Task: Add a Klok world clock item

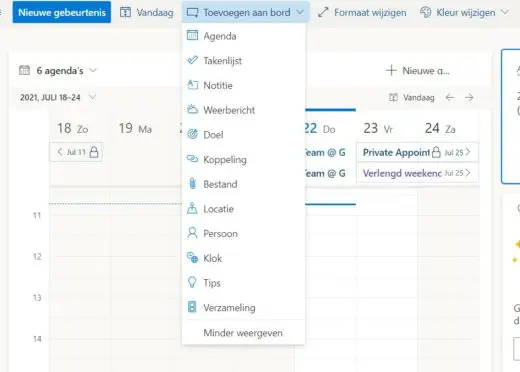Action: 243,258
